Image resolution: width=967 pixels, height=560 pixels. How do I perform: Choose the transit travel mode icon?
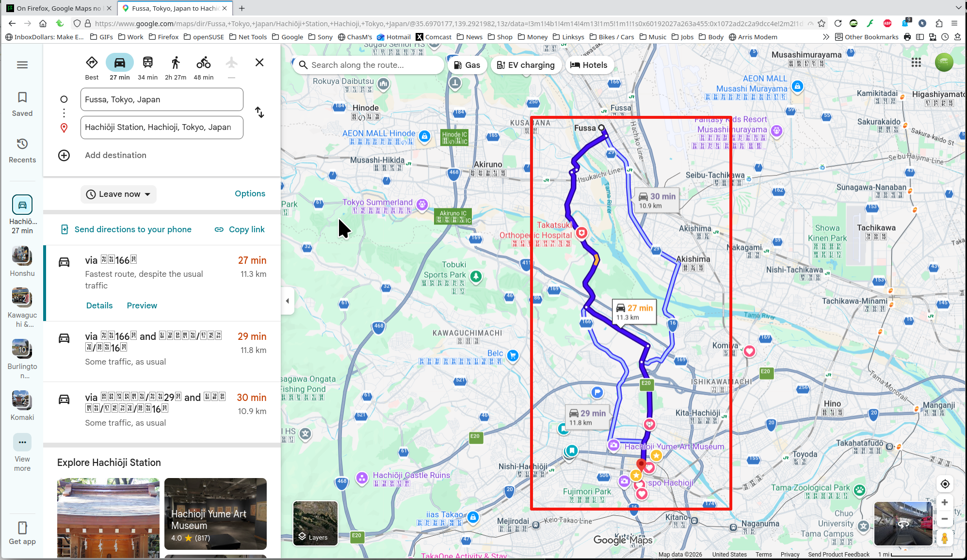point(147,63)
